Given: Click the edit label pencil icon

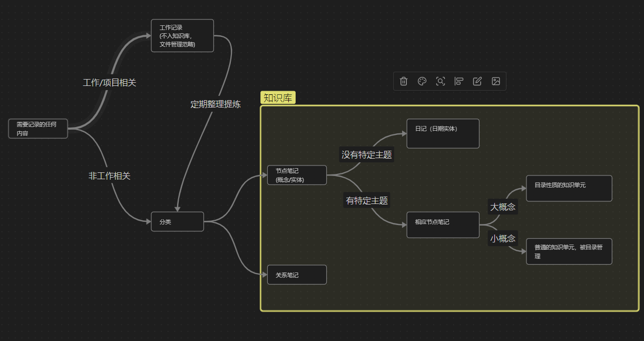Looking at the screenshot, I should 477,81.
